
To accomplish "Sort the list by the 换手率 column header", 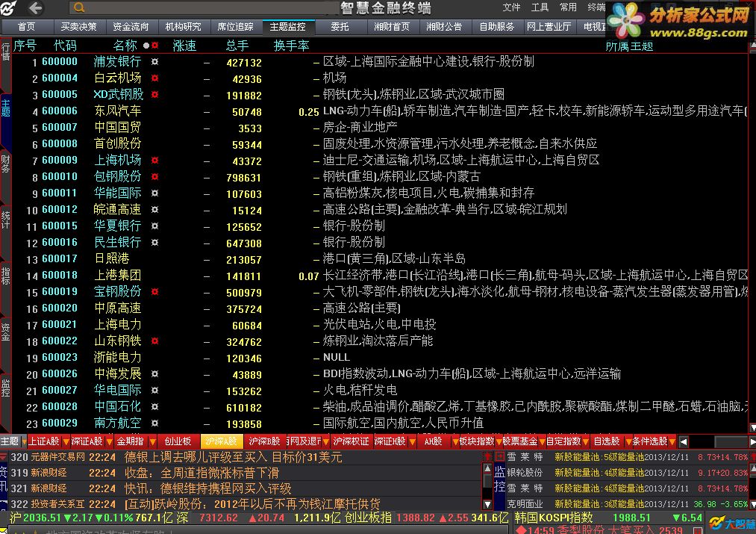I will pyautogui.click(x=291, y=46).
